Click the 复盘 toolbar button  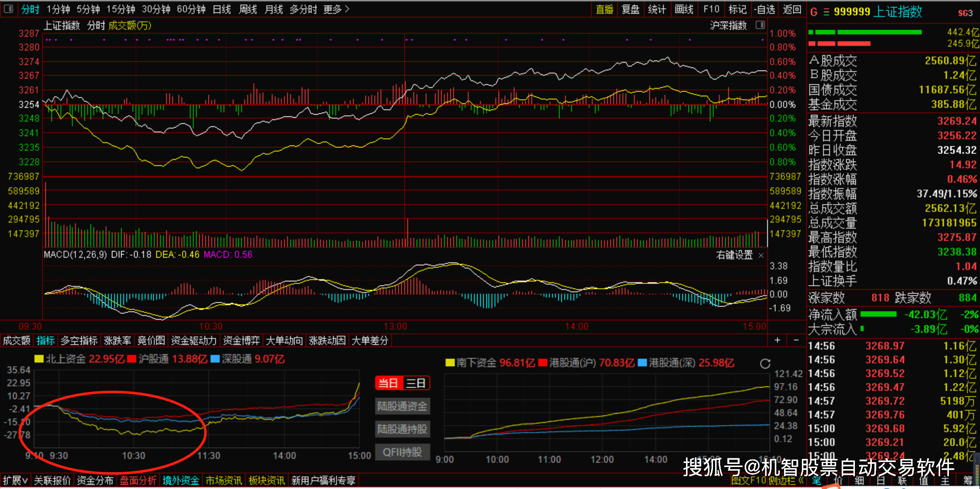631,9
